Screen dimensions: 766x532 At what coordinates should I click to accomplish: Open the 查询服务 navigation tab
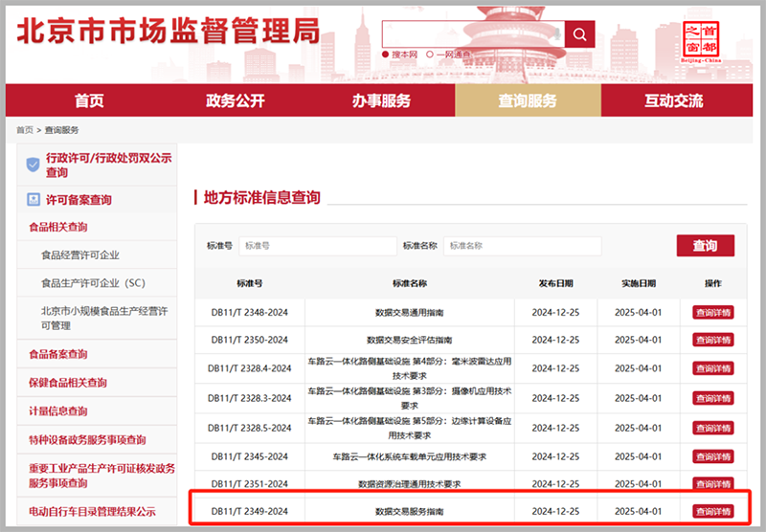pyautogui.click(x=528, y=100)
